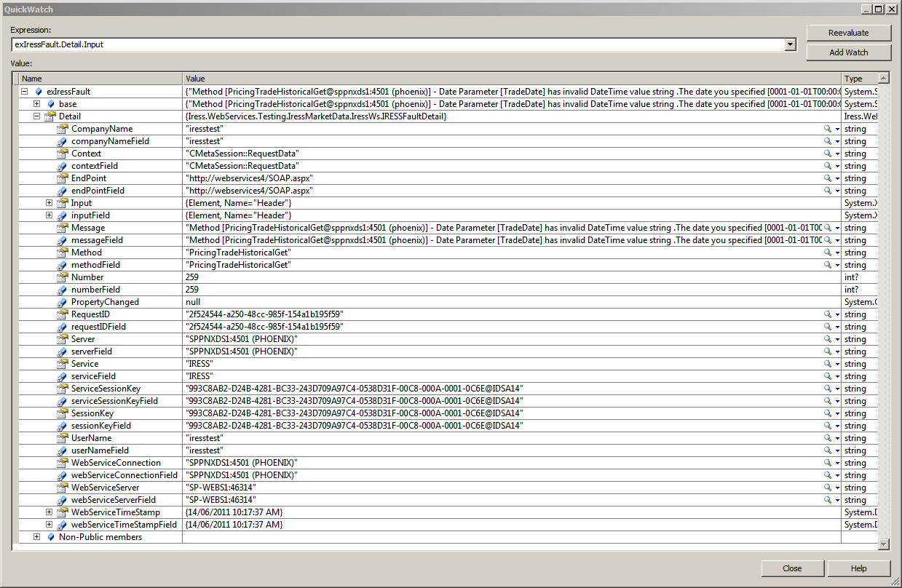Click scrollbar down arrow of value grid
The image size is (902, 588).
coord(884,544)
